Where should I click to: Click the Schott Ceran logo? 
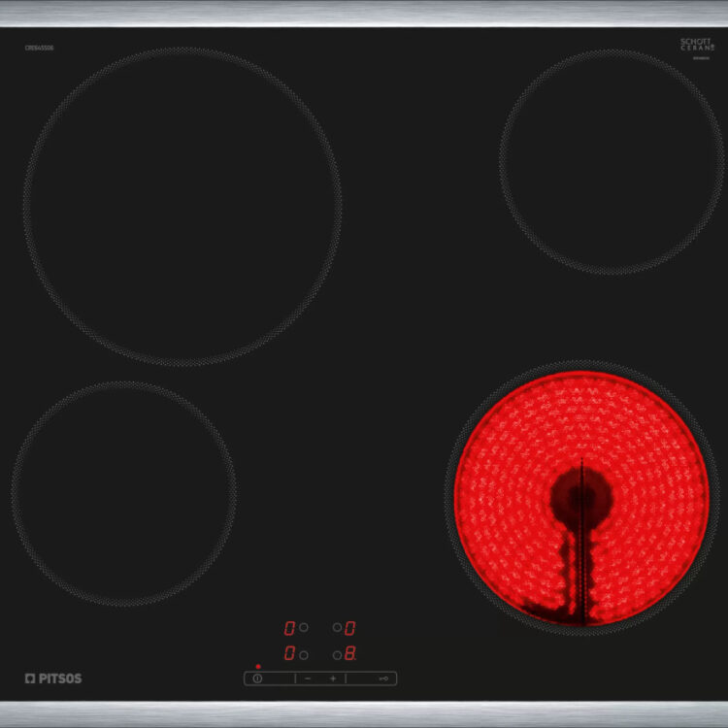point(696,46)
